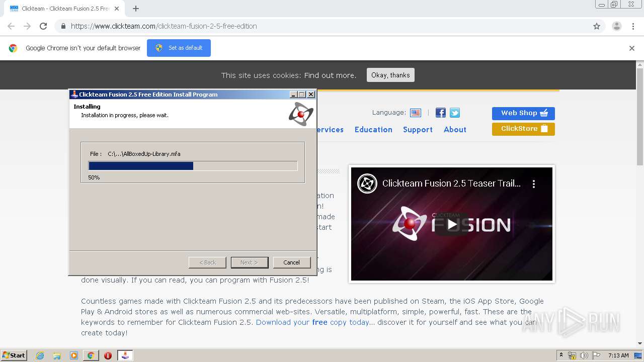Screen dimensions: 644x362
Task: Reload the page in Chrome
Action: 43,26
